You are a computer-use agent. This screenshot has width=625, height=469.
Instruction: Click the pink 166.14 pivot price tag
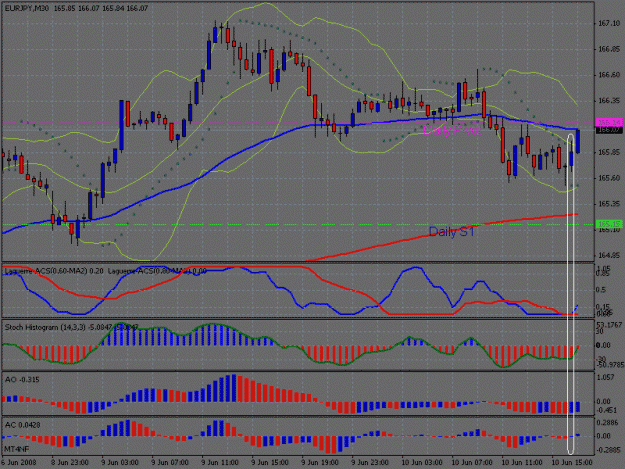coord(609,123)
